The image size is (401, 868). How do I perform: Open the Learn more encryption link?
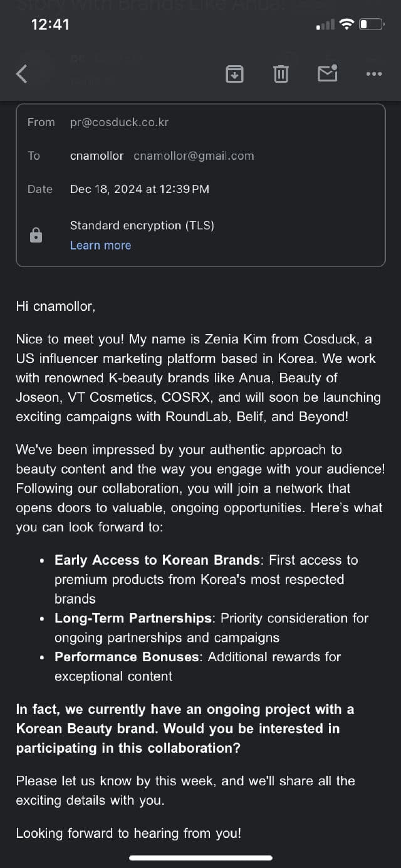[x=100, y=245]
